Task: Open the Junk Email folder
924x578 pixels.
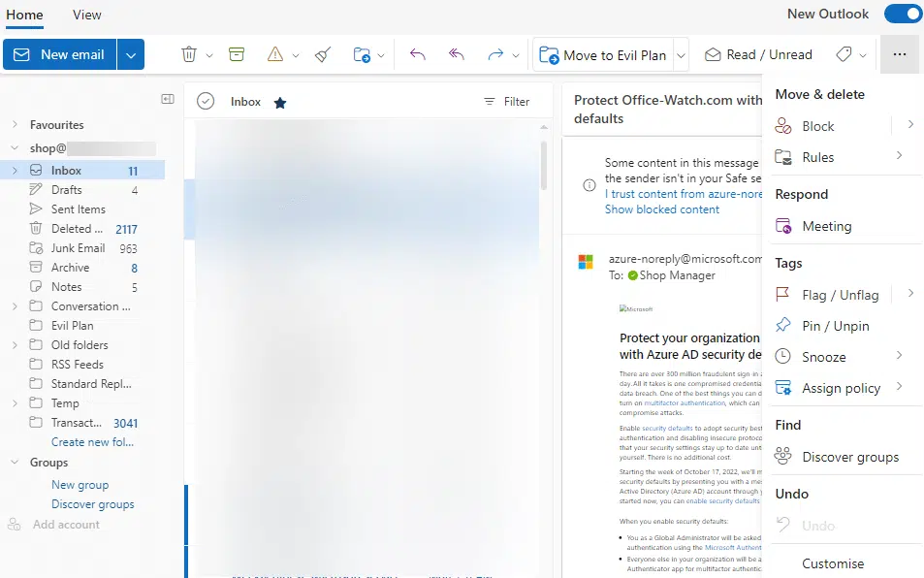Action: pos(82,248)
